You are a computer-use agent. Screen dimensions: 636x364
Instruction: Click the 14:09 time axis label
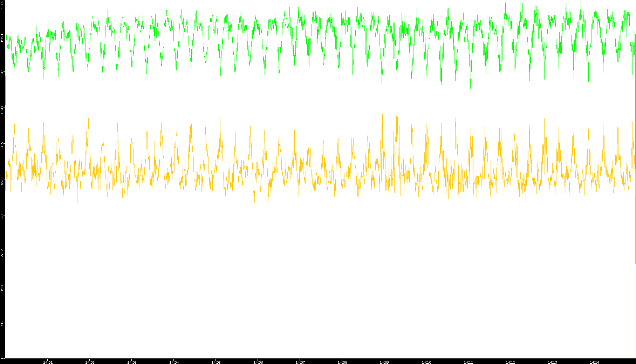click(x=384, y=362)
